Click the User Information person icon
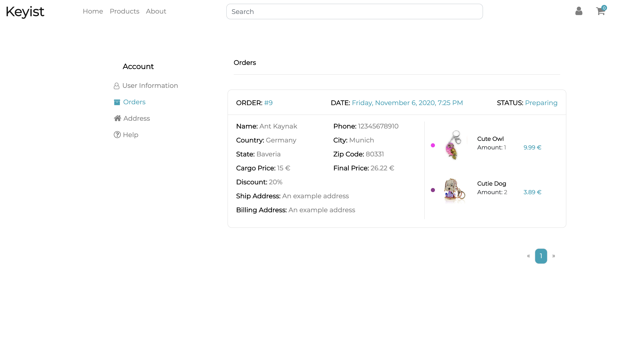The image size is (644, 360). 116,86
